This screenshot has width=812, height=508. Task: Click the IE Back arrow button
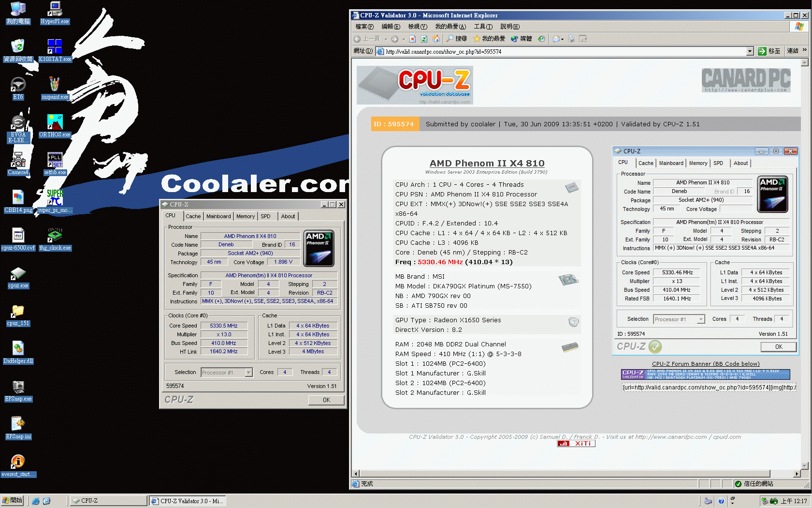[367, 39]
